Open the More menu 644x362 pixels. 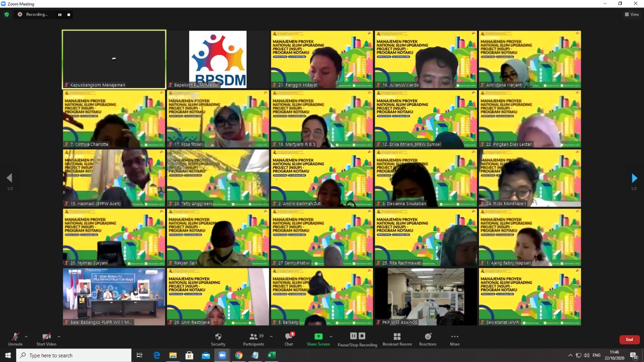(454, 339)
